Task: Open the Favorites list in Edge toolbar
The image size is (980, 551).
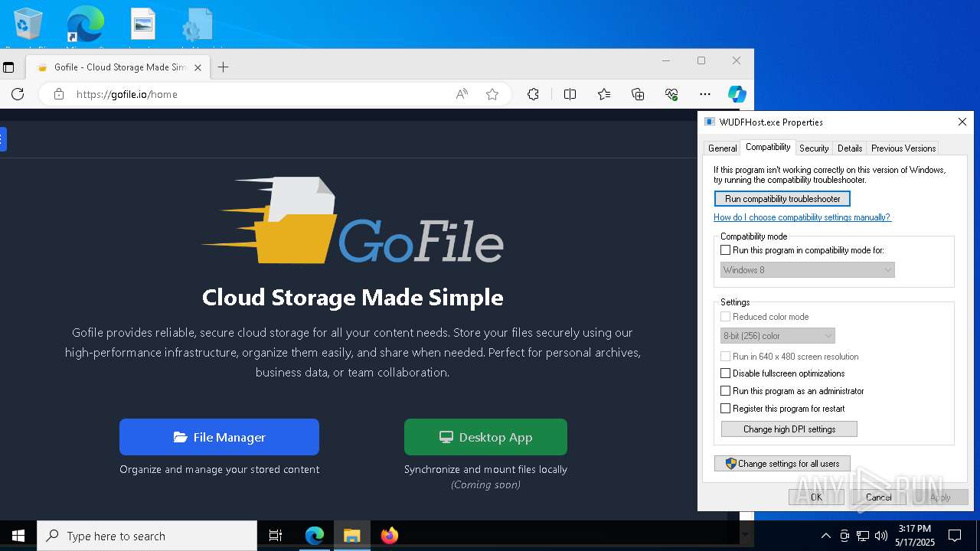Action: tap(604, 94)
